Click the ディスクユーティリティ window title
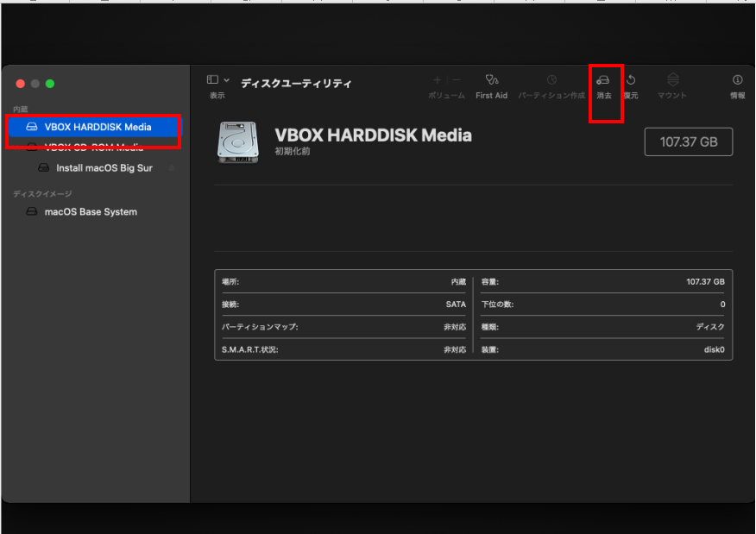This screenshot has width=756, height=534. tap(296, 84)
